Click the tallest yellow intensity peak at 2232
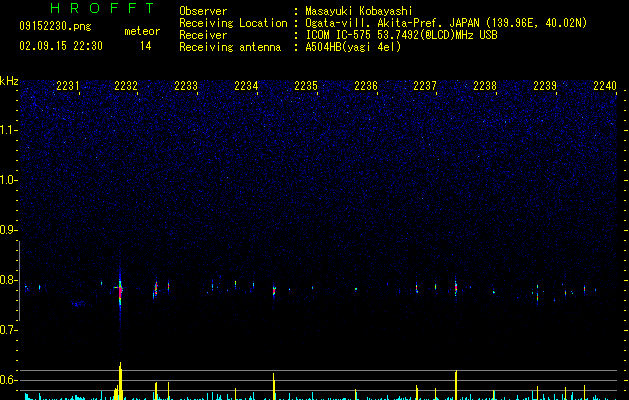Screen dimensions: 629x400 tap(120, 381)
